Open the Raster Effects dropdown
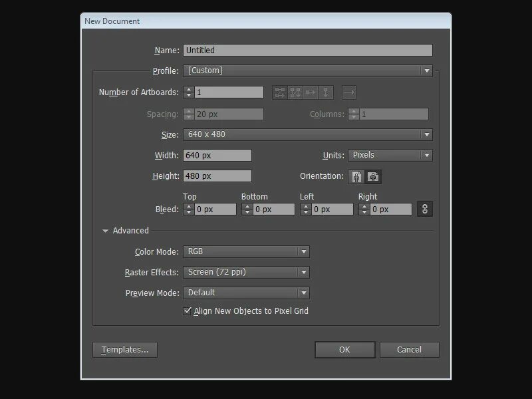Image resolution: width=532 pixels, height=399 pixels. click(246, 272)
